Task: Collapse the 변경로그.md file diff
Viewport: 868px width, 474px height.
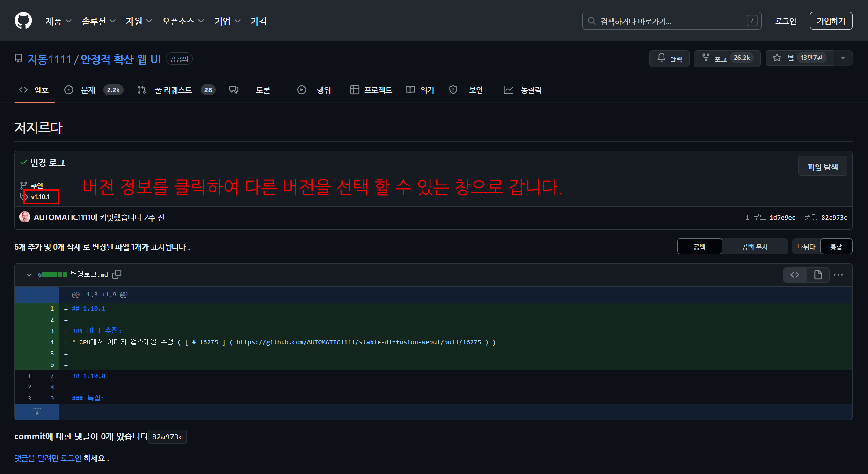Action: click(29, 275)
